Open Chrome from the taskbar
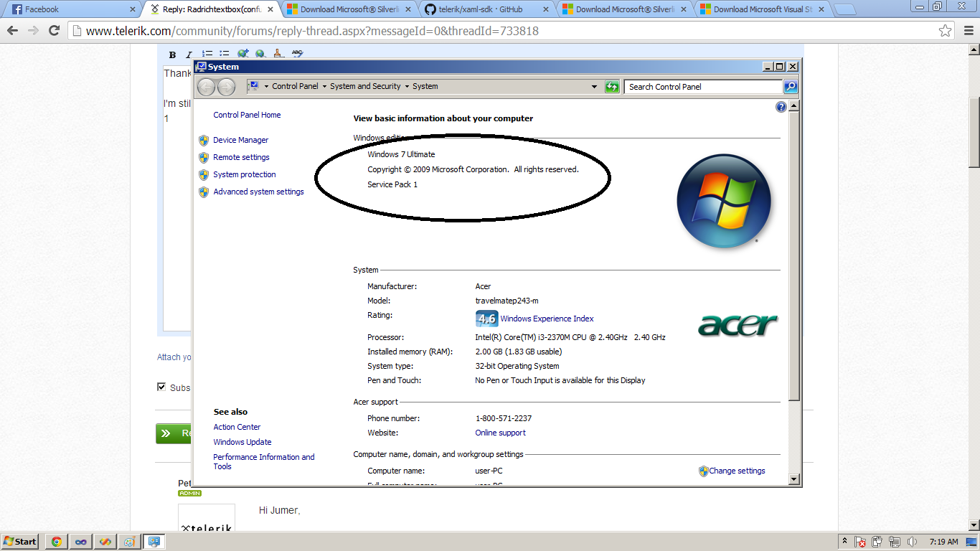980x551 pixels. click(x=56, y=542)
